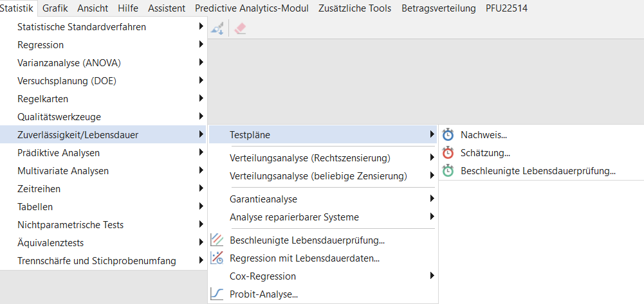The height and width of the screenshot is (304, 644).
Task: Open the Assistent menu
Action: [x=167, y=8]
